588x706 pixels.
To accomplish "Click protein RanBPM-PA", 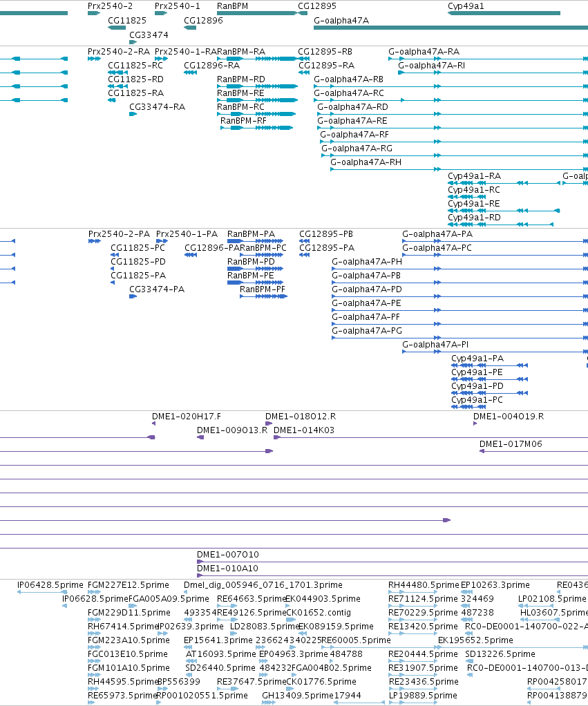I will click(x=251, y=235).
